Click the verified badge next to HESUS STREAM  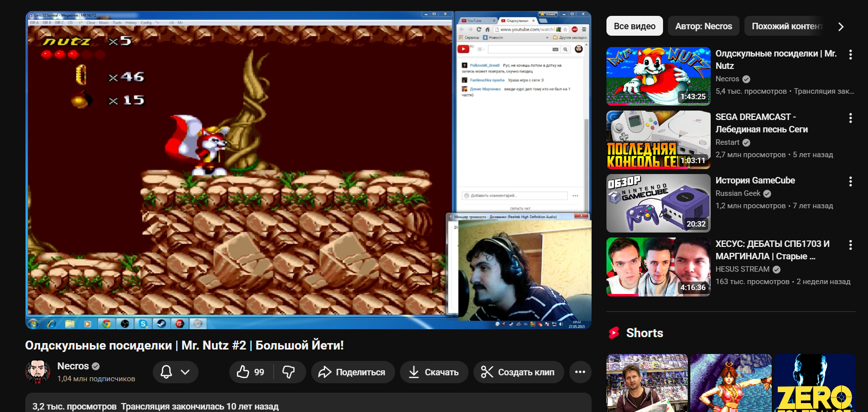[777, 269]
